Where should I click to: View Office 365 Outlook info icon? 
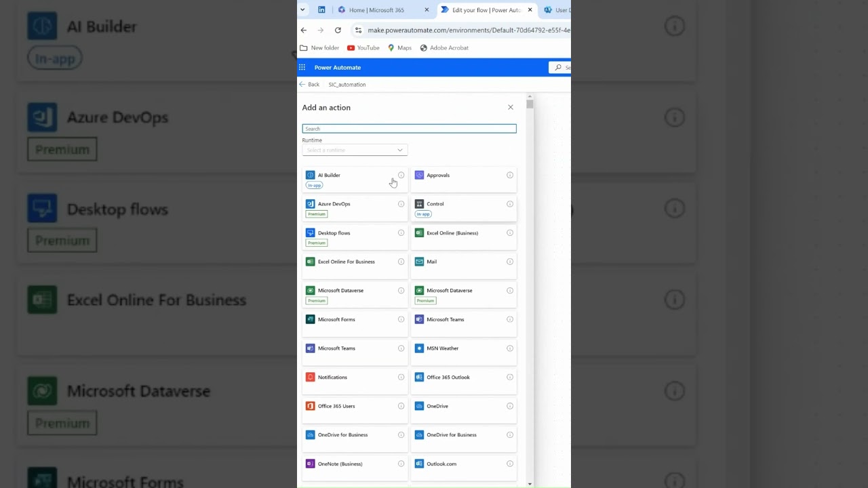tap(510, 377)
